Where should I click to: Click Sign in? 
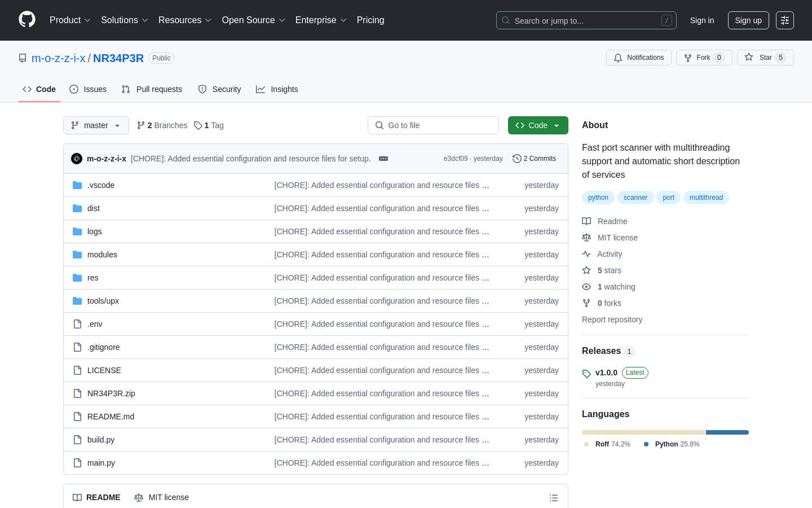702,20
